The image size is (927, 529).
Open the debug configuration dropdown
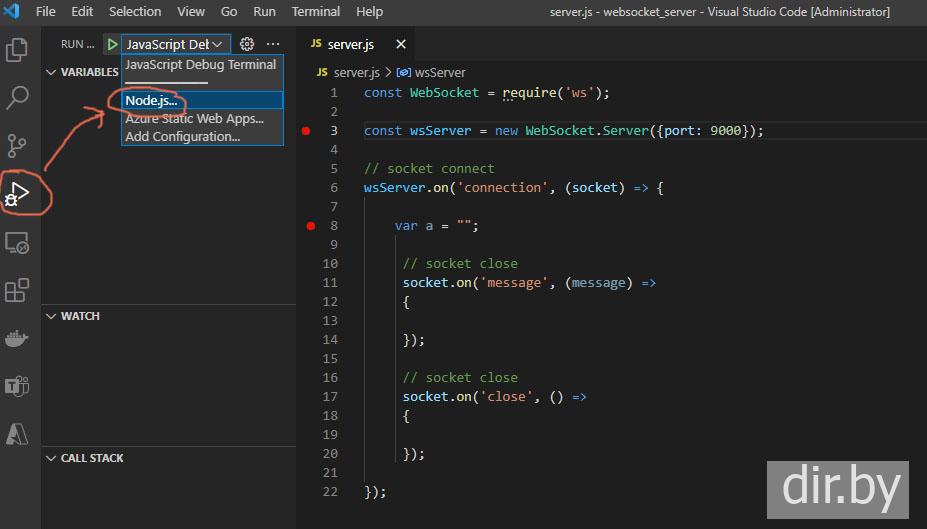coord(174,44)
